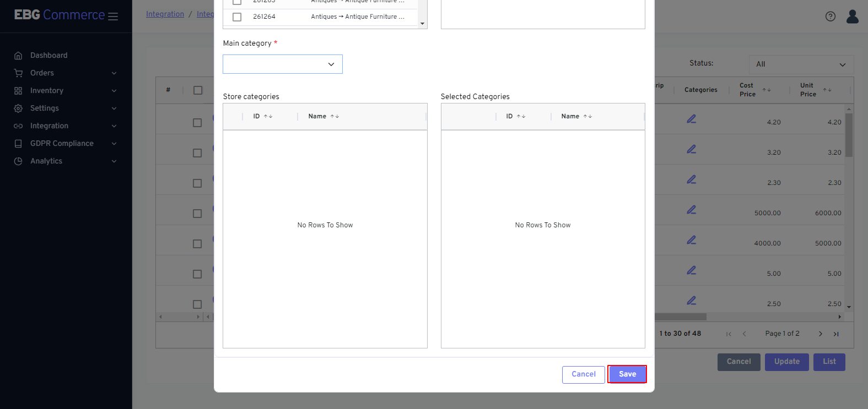This screenshot has width=868, height=409.
Task: Click the Dashboard home icon in sidebar
Action: click(18, 56)
